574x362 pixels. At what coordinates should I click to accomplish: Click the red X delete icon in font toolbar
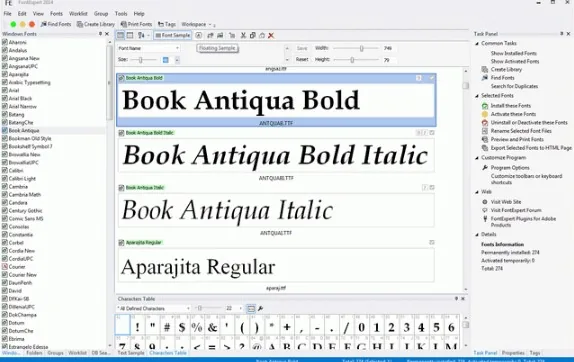coord(271,36)
